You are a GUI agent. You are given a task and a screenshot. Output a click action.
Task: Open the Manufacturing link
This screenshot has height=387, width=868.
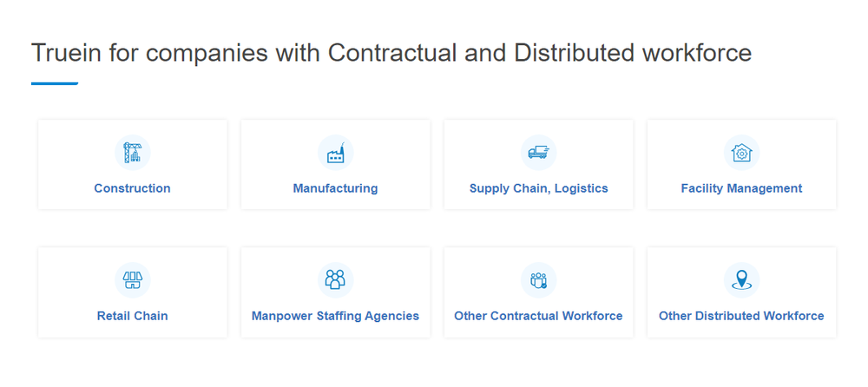pyautogui.click(x=335, y=188)
